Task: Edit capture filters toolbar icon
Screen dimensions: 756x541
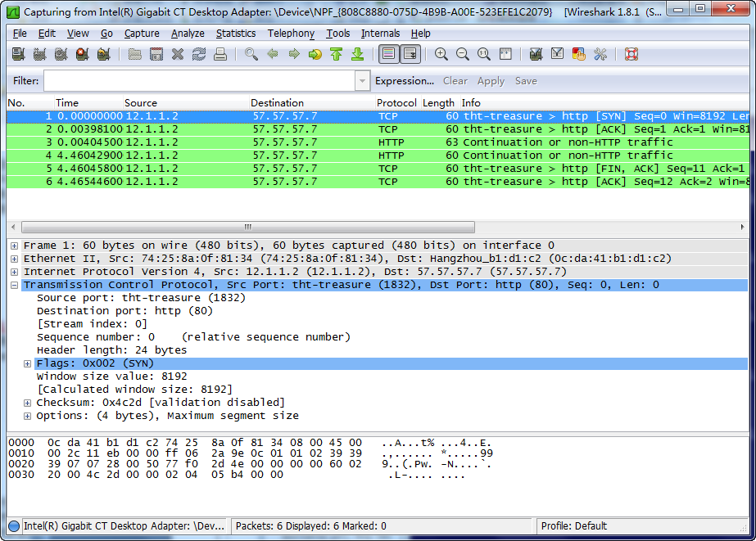Action: pos(536,54)
